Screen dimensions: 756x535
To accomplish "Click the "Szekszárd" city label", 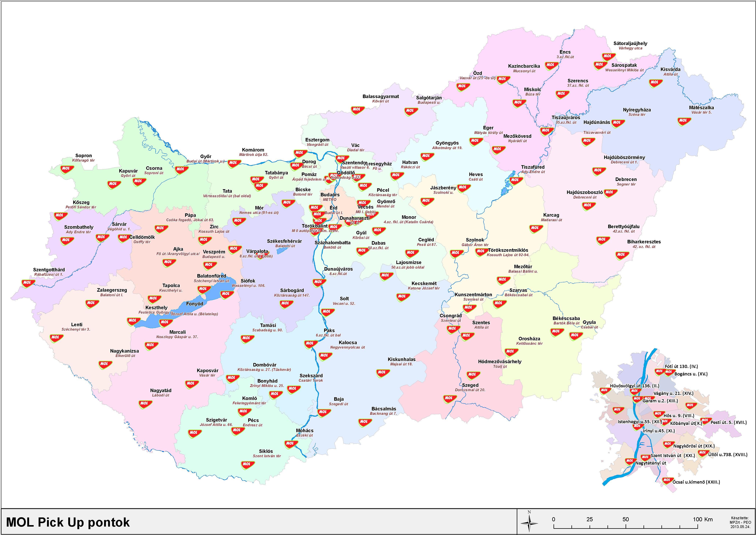I will [x=311, y=376].
